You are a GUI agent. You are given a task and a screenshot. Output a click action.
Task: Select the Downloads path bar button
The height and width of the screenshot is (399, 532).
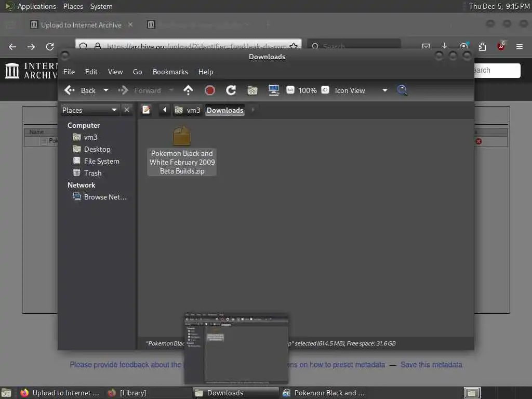tap(225, 110)
